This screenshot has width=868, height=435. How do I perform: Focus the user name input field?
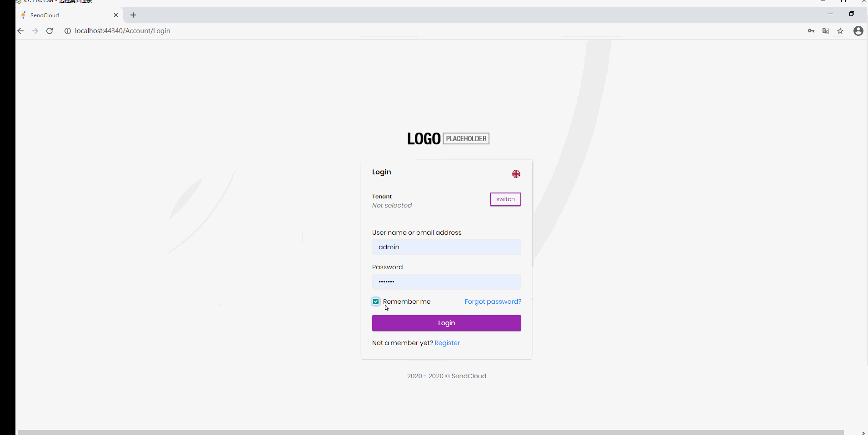click(x=447, y=247)
